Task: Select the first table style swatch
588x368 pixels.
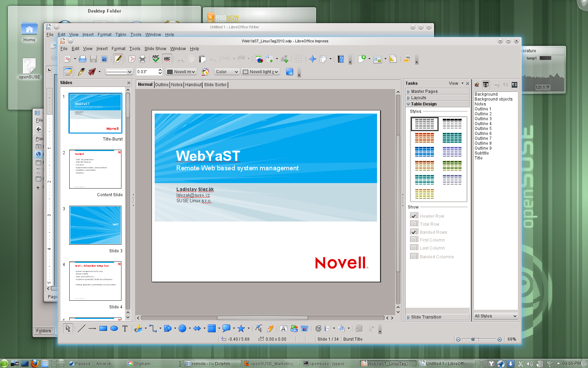Action: (424, 124)
